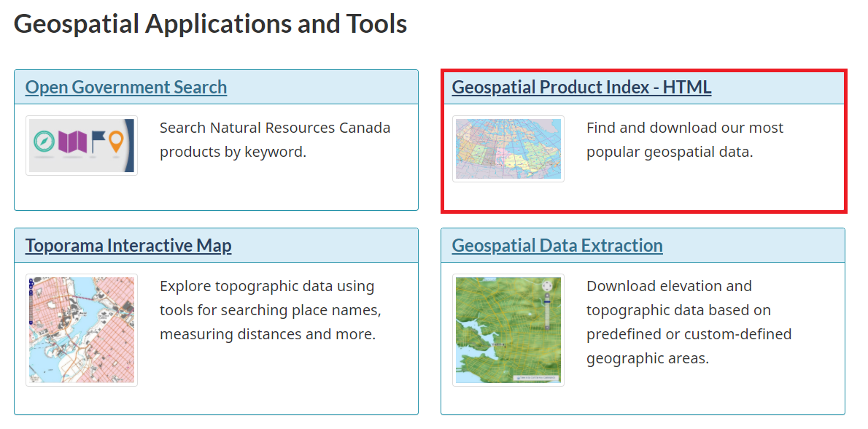868x429 pixels.
Task: Follow the "Geospatial Product Index - HTML" link
Action: point(581,87)
